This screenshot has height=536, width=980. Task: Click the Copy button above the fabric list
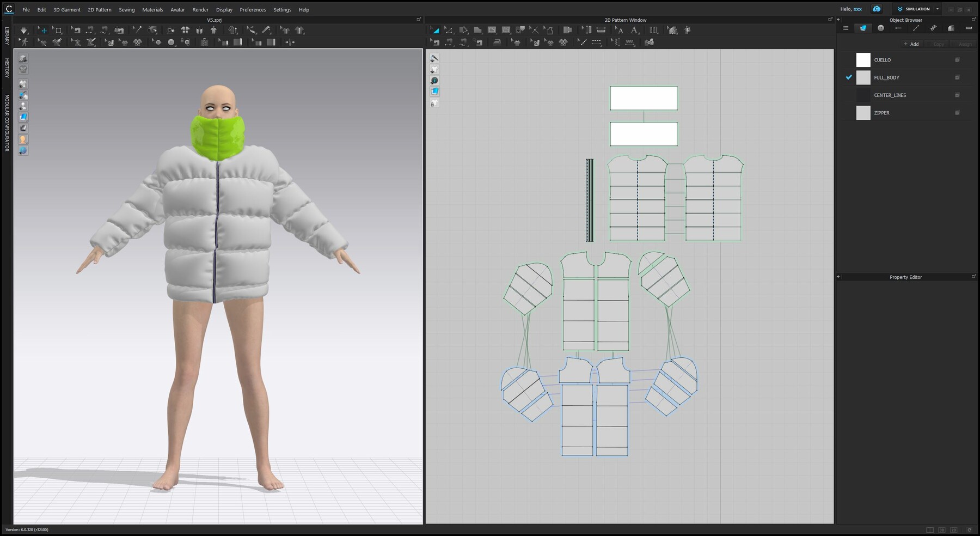[x=938, y=44]
